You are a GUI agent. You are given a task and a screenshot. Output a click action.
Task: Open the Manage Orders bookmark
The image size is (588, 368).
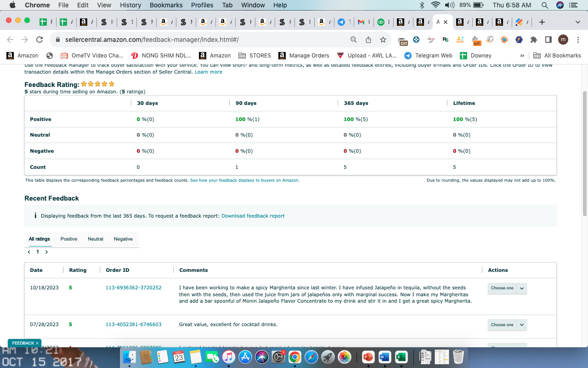click(304, 55)
